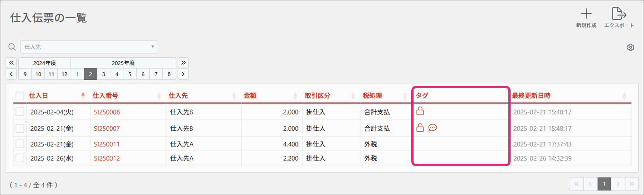
Task: Check the row checkbox for SI250008
Action: 20,112
